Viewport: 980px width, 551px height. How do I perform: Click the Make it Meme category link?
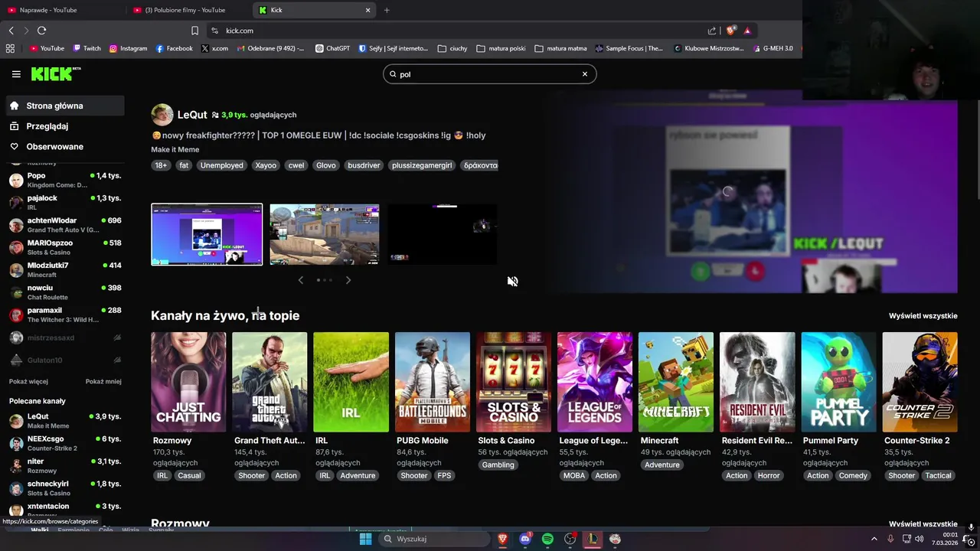click(175, 149)
